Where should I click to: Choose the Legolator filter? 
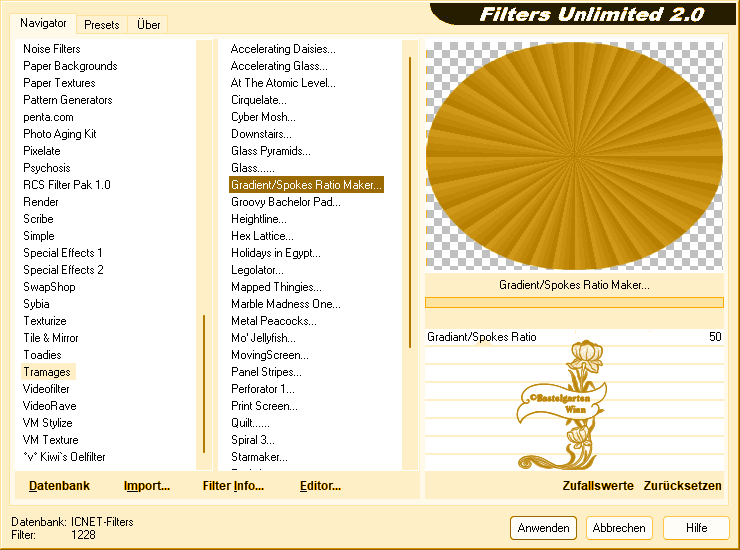tap(257, 270)
